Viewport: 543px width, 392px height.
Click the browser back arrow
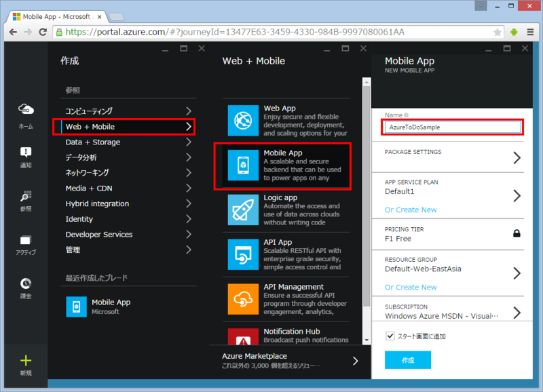pyautogui.click(x=13, y=32)
